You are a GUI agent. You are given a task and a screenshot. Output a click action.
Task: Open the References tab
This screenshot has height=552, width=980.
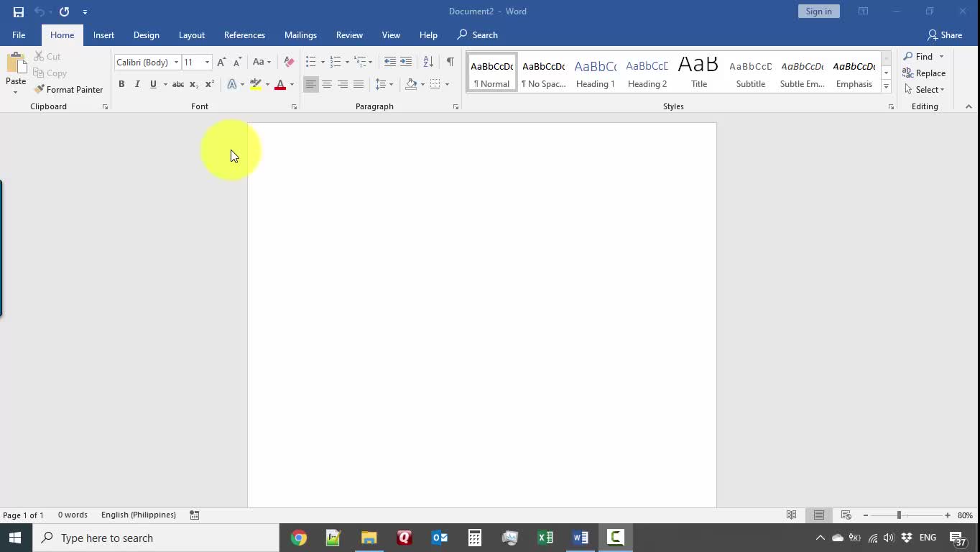[244, 34]
